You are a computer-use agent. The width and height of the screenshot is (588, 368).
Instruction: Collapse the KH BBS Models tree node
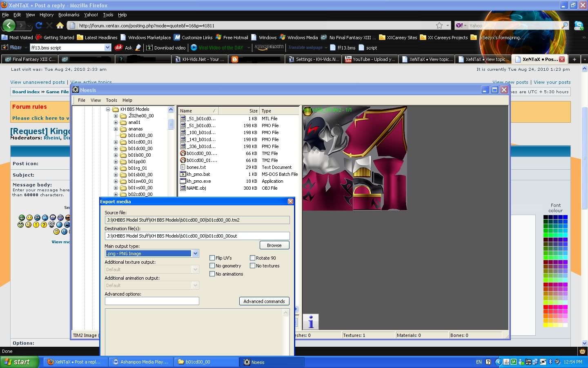coord(108,109)
